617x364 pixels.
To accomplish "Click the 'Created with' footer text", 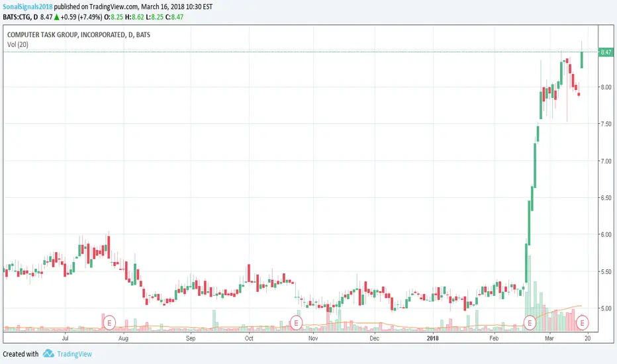I will pos(21,354).
